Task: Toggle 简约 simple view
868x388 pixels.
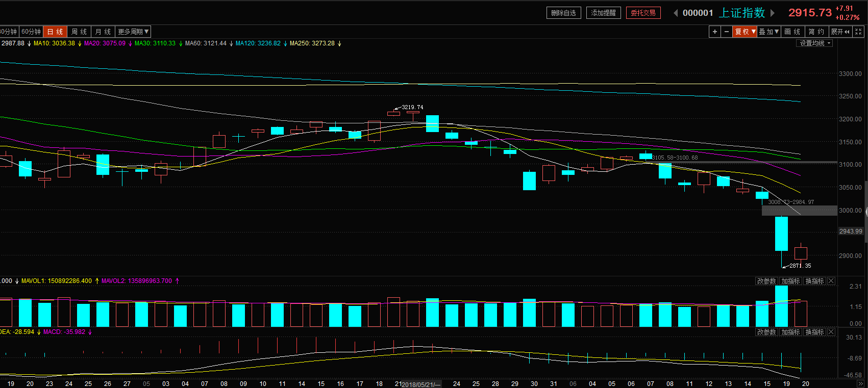Action: click(x=816, y=32)
